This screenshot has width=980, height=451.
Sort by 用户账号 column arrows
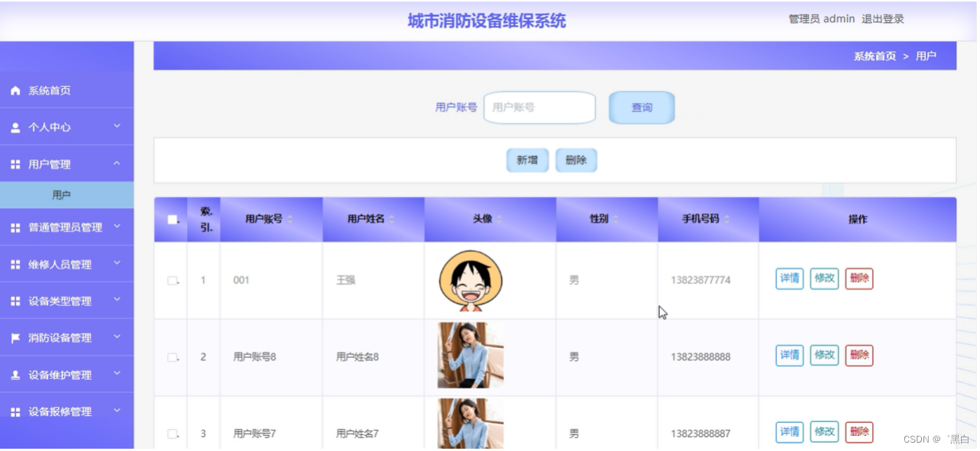(x=289, y=220)
